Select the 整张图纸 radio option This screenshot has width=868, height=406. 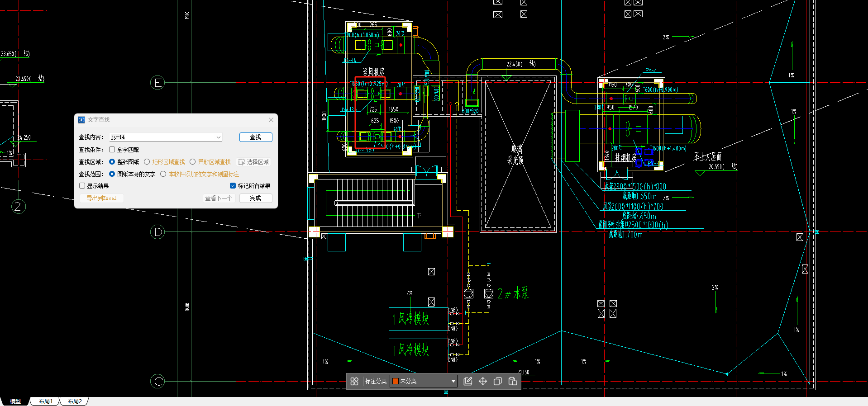[x=112, y=162]
